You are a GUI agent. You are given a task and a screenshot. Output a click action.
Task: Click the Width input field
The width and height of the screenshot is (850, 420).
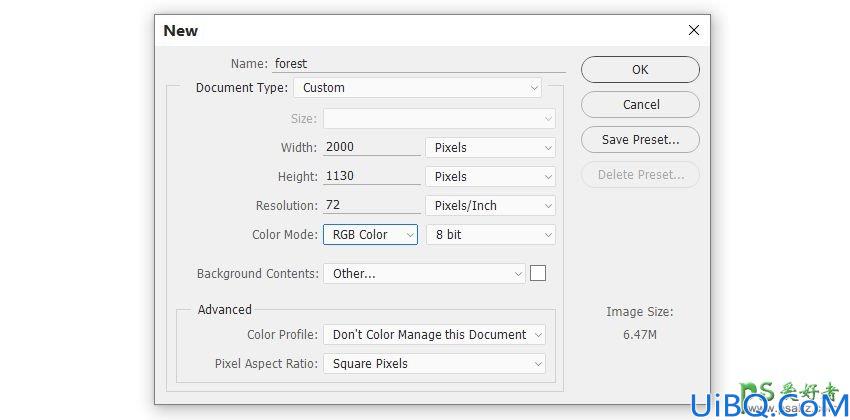[x=372, y=147]
